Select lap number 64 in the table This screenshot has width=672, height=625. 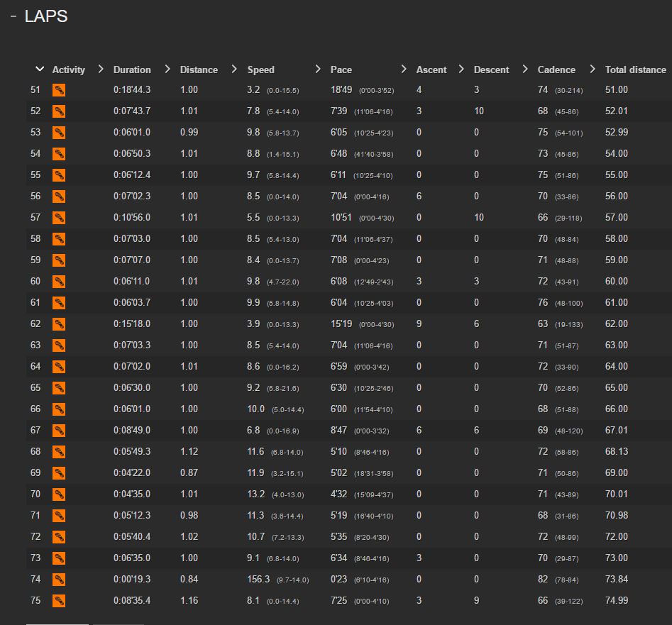[x=35, y=367]
